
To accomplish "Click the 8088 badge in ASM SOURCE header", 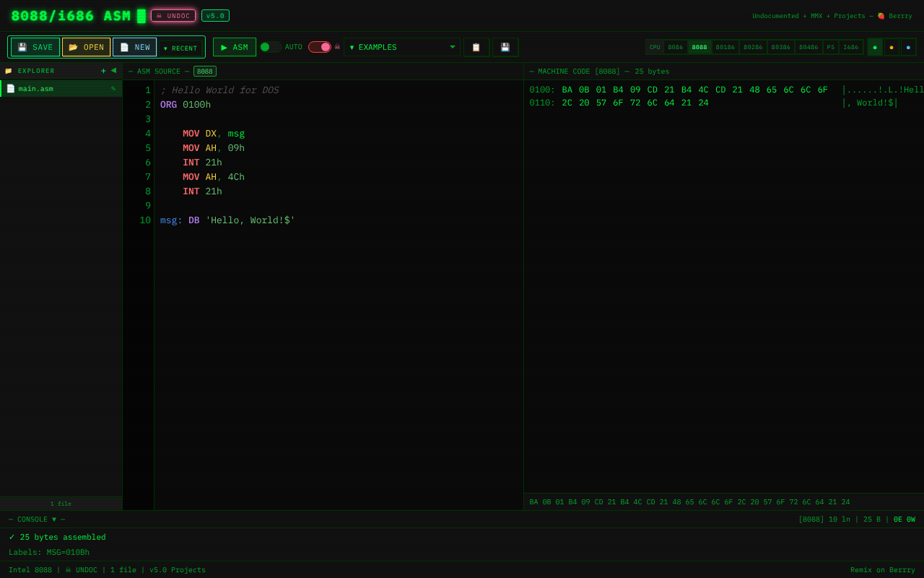I will (205, 72).
